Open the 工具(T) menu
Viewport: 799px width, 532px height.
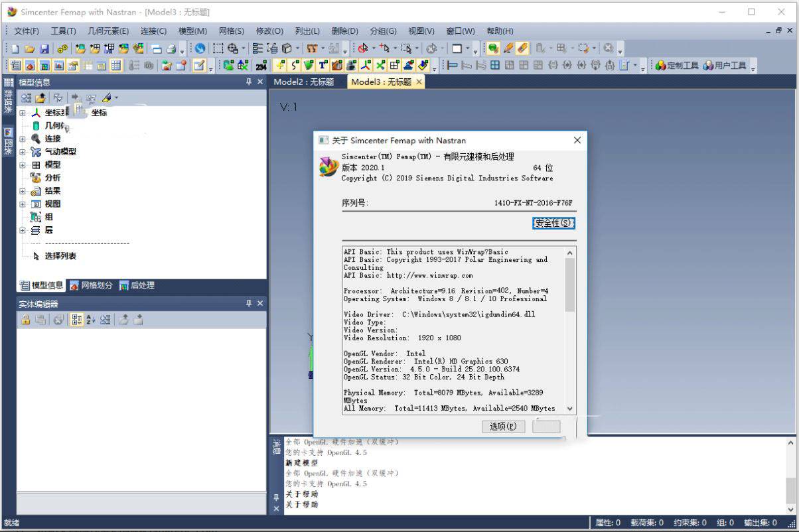pos(64,31)
